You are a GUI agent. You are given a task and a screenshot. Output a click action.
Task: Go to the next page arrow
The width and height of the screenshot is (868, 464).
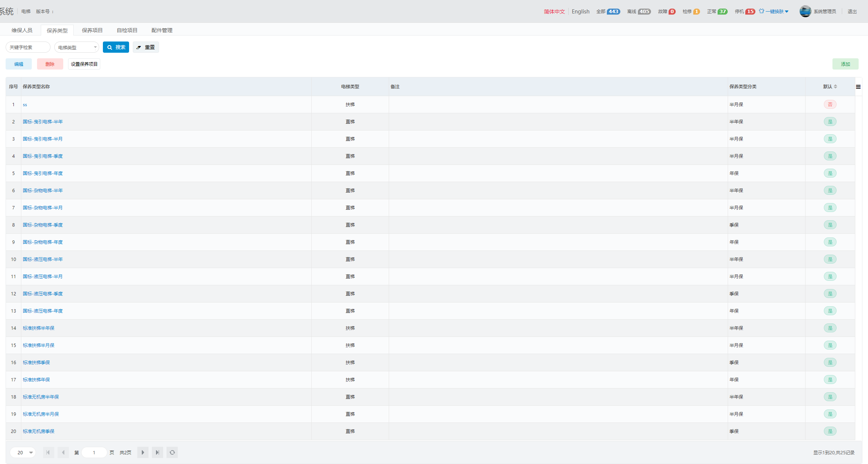coord(143,452)
